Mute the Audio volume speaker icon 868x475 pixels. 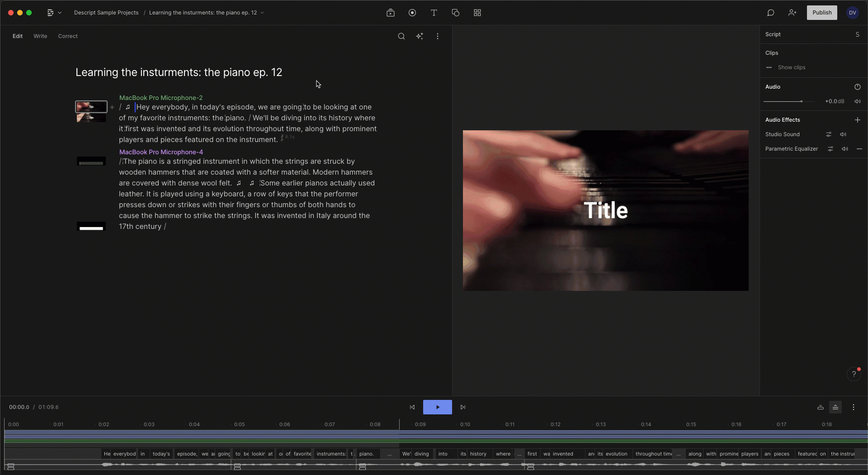857,101
